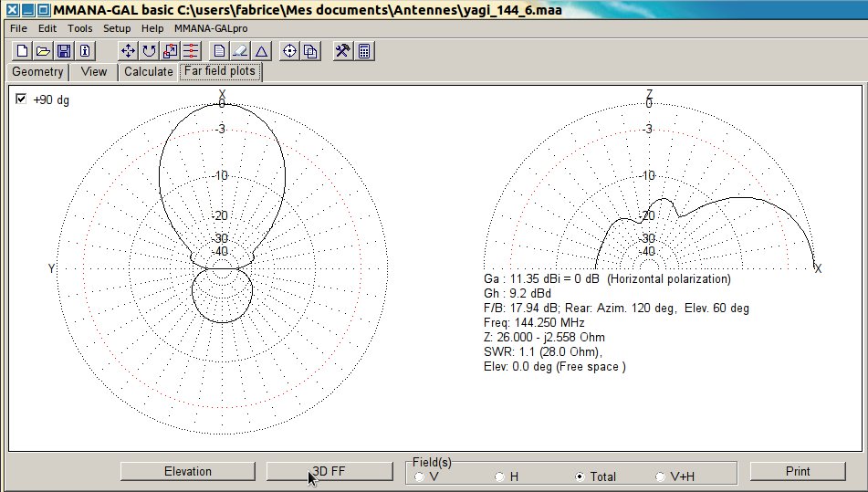Open the calculator toolbar icon

click(x=364, y=51)
